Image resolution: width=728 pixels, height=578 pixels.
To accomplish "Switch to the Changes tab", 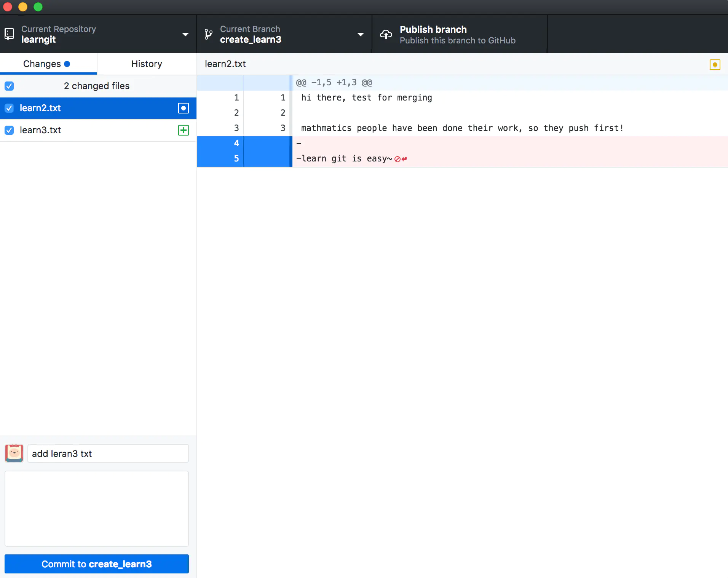I will tap(48, 64).
